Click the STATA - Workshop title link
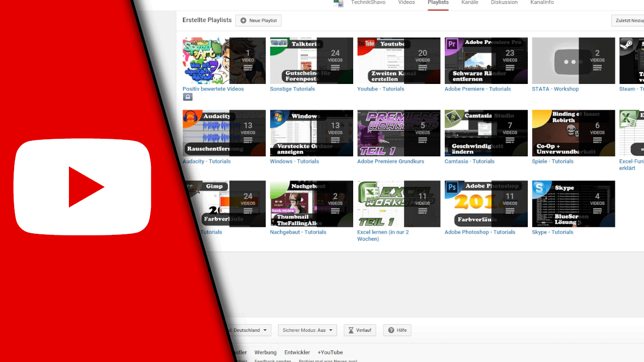The height and width of the screenshot is (362, 644). click(x=555, y=89)
